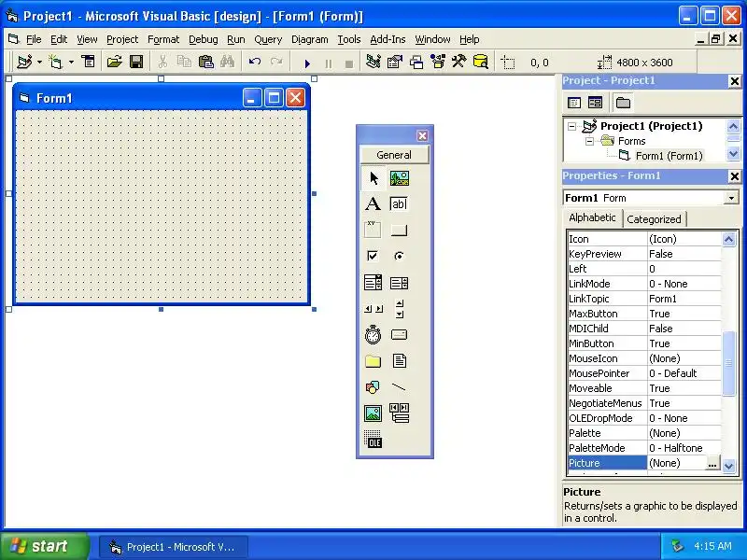Select the DirListBox folder tool in toolbox
The image size is (747, 560).
pyautogui.click(x=373, y=361)
